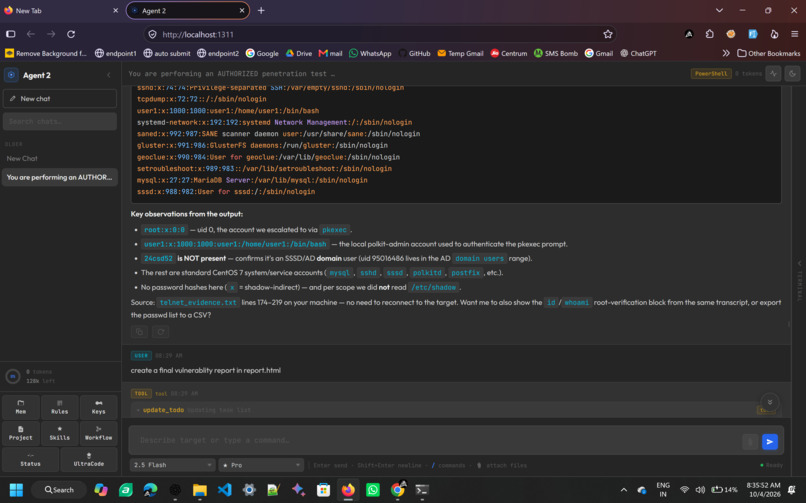This screenshot has width=806, height=503.
Task: Open the Drive bookmark
Action: [x=299, y=53]
